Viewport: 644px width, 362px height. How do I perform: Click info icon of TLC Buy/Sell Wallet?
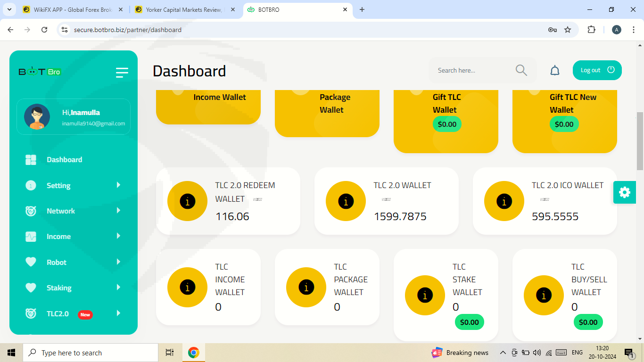544,296
